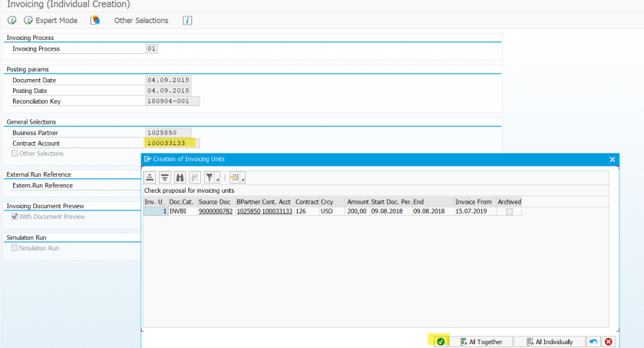
Task: Sort ascending in invoicing units dialog
Action: [x=150, y=177]
